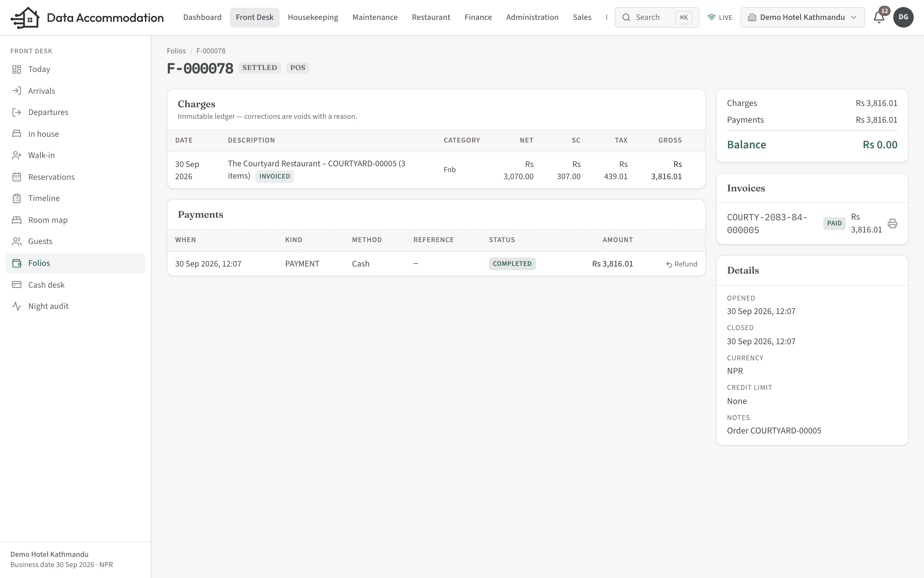The image size is (924, 578).
Task: Click the Departures sidebar icon
Action: 16,112
